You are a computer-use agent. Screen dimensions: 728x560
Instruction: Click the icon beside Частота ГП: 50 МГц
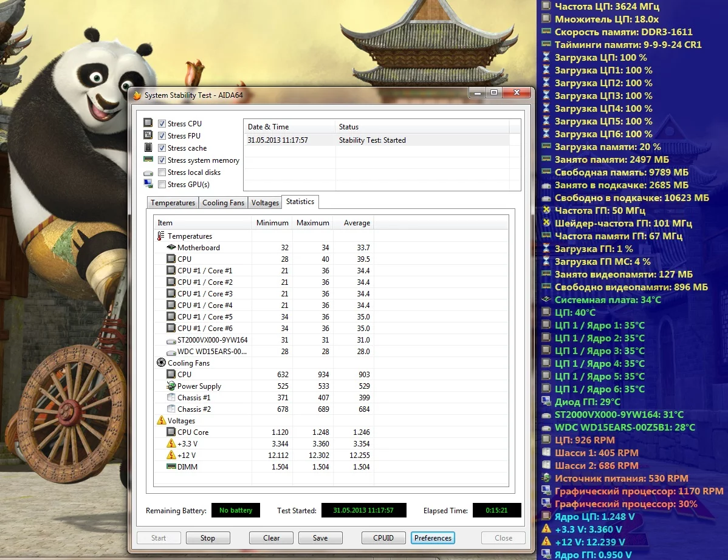tap(546, 210)
